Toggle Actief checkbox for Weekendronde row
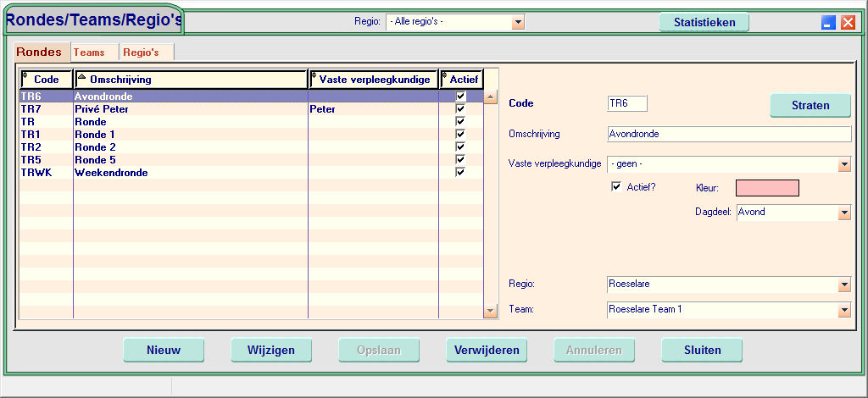The width and height of the screenshot is (868, 398). 461,173
